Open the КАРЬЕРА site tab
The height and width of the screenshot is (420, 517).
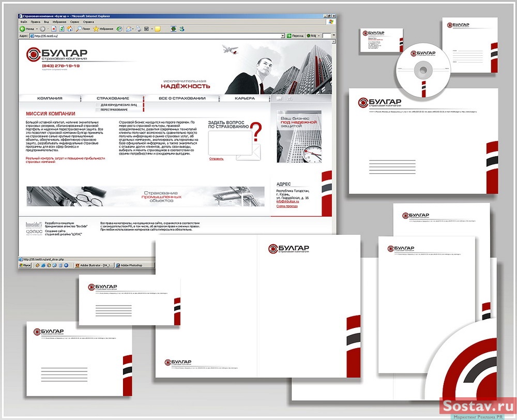245,98
